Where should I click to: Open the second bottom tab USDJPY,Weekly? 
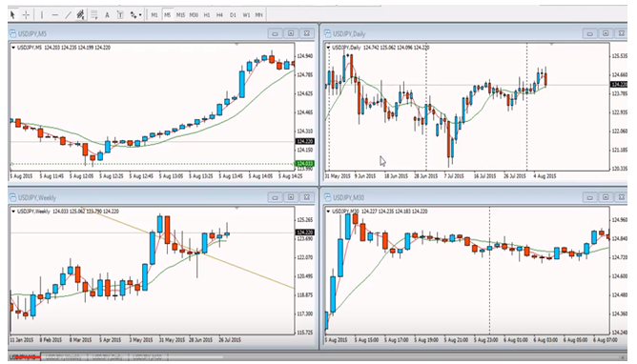pos(63,357)
